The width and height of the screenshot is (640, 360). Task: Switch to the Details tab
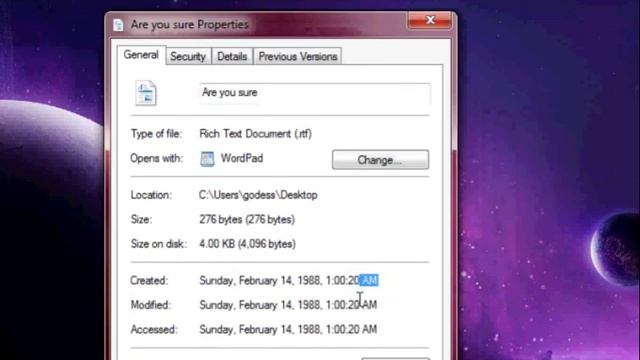pyautogui.click(x=232, y=57)
